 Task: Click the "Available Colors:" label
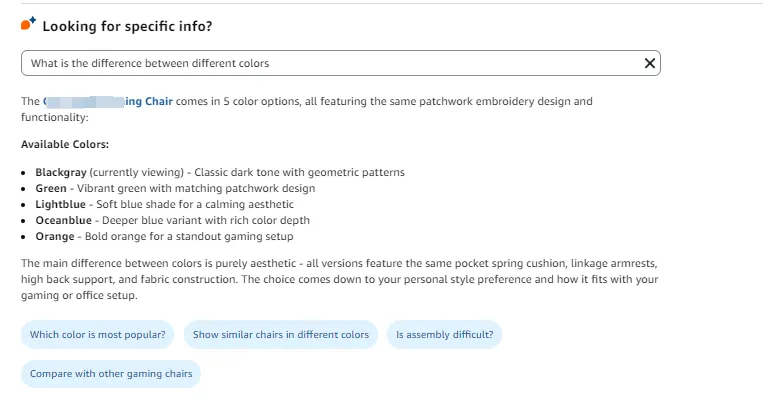coord(65,145)
